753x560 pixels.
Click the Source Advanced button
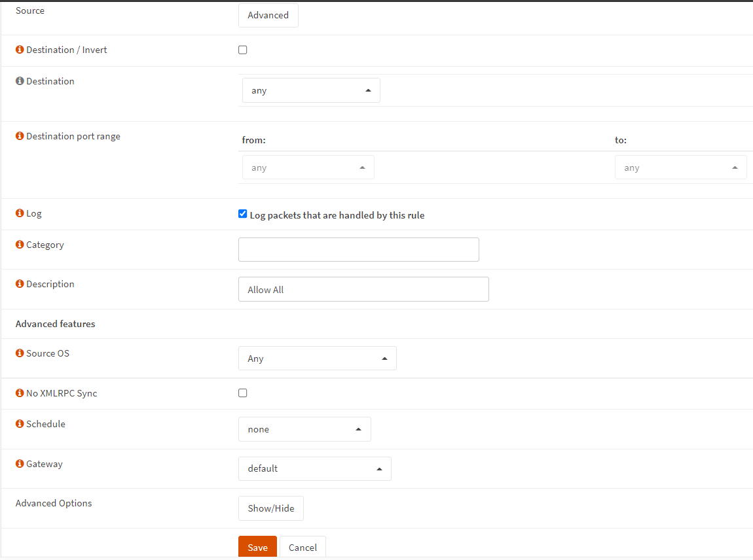268,15
